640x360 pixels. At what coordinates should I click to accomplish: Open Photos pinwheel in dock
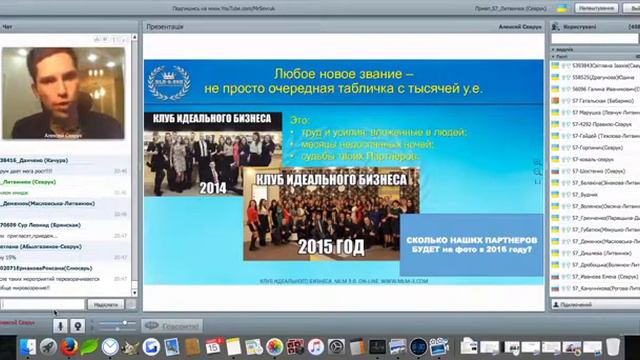click(x=275, y=347)
